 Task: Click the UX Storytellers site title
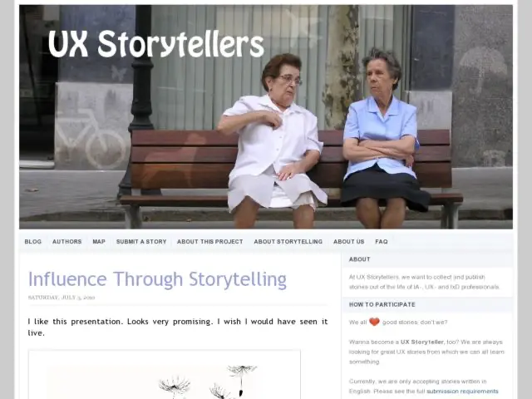155,44
